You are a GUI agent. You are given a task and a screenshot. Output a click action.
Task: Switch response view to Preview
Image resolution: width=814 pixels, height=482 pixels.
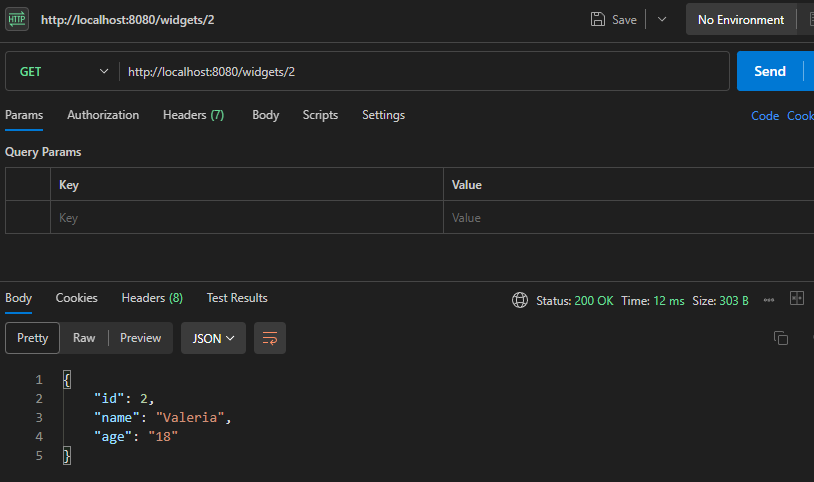[x=140, y=338]
